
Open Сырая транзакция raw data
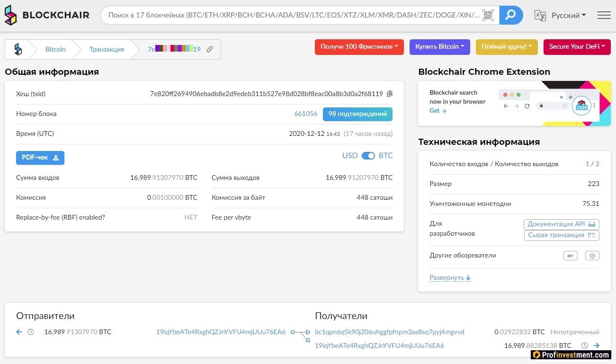point(562,235)
